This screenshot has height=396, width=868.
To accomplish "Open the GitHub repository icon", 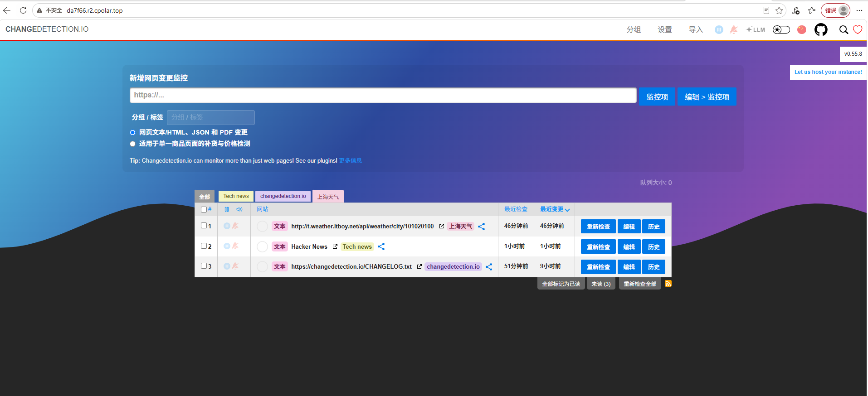I will (821, 29).
